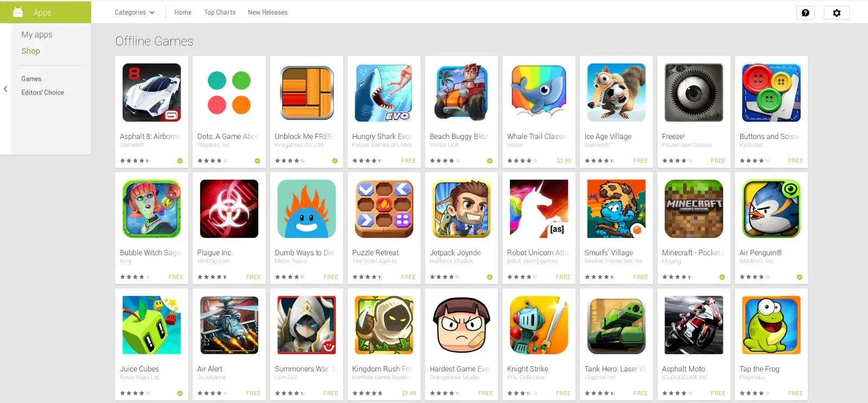The width and height of the screenshot is (868, 403).
Task: Click installed checkmark on Dots: A Game
Action: coord(257,161)
